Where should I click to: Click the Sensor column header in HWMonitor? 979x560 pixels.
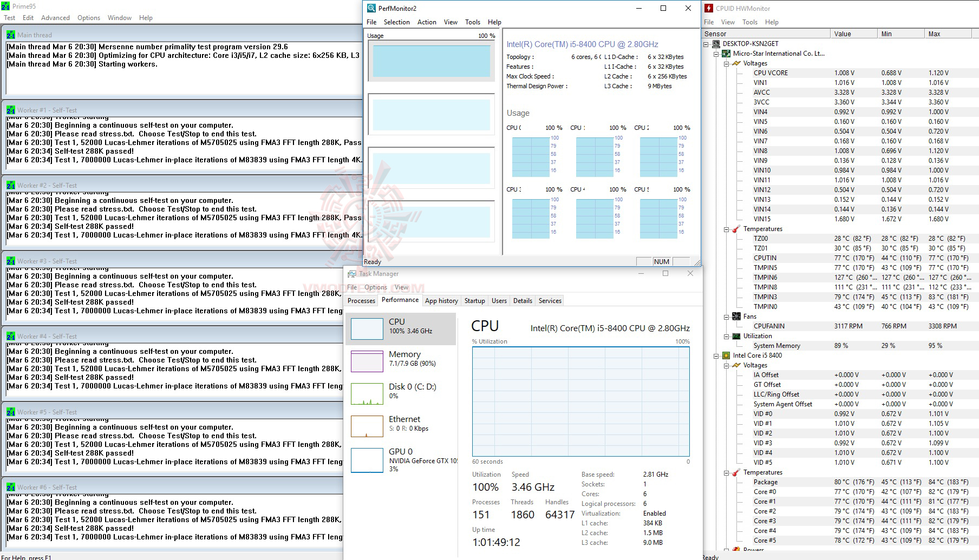click(x=766, y=34)
